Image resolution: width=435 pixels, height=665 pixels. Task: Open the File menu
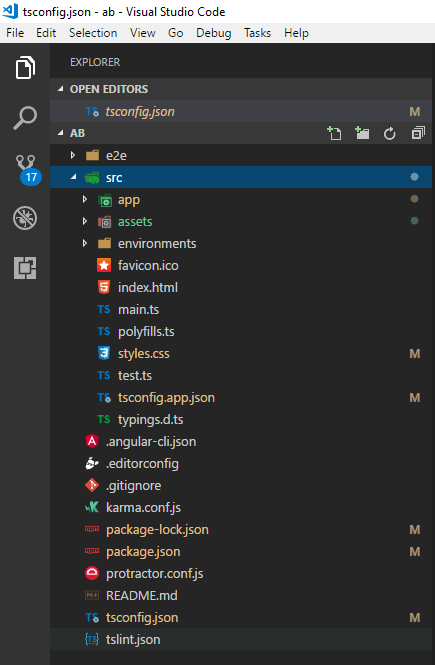tap(15, 33)
